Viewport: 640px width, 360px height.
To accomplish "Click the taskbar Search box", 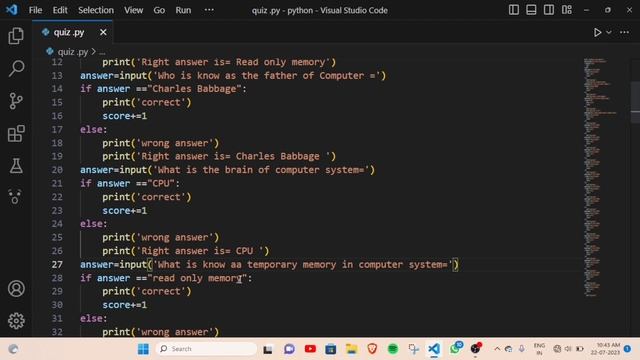I will click(207, 349).
